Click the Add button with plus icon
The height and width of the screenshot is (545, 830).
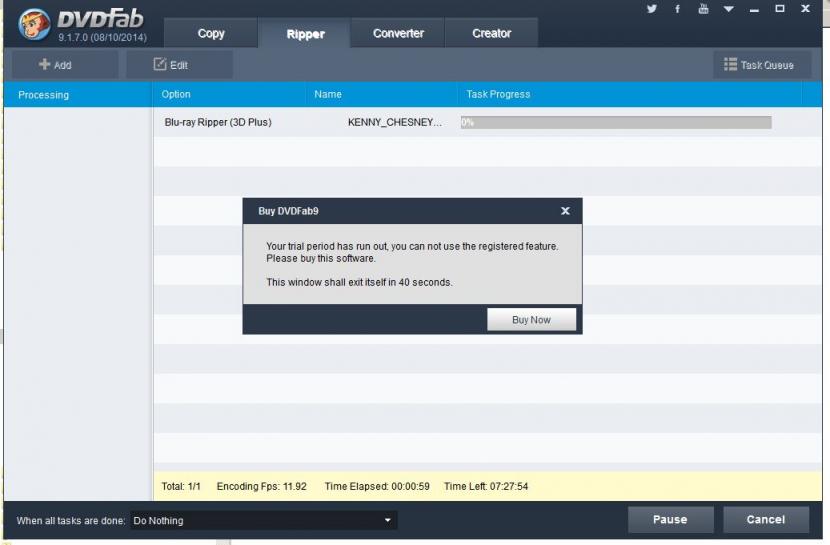point(65,65)
